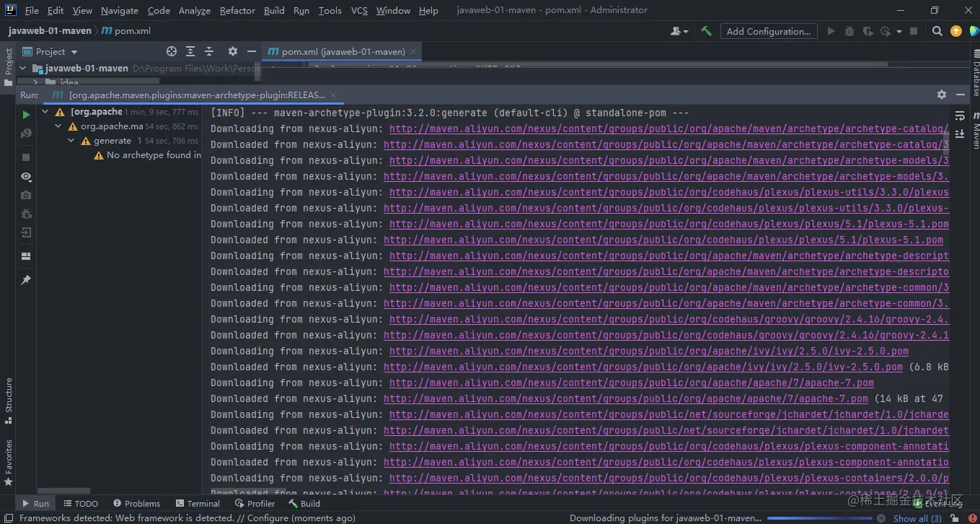Click the top toolbar Stop square icon
Screen dimensions: 980x524
coord(914,31)
